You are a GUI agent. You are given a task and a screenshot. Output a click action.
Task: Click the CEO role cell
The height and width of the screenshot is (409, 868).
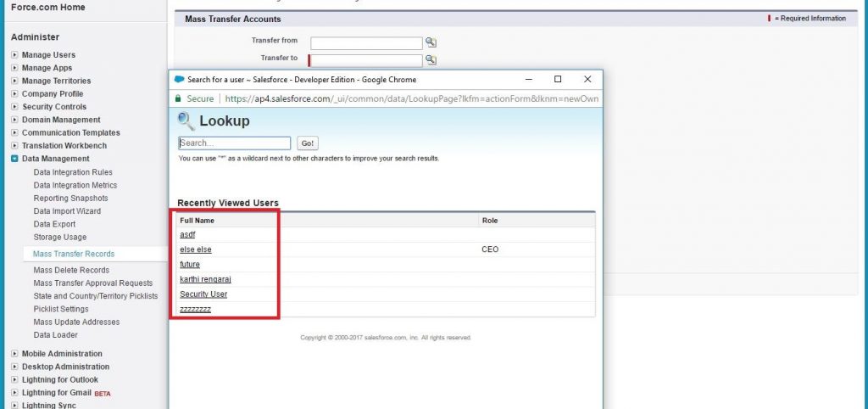coord(490,250)
